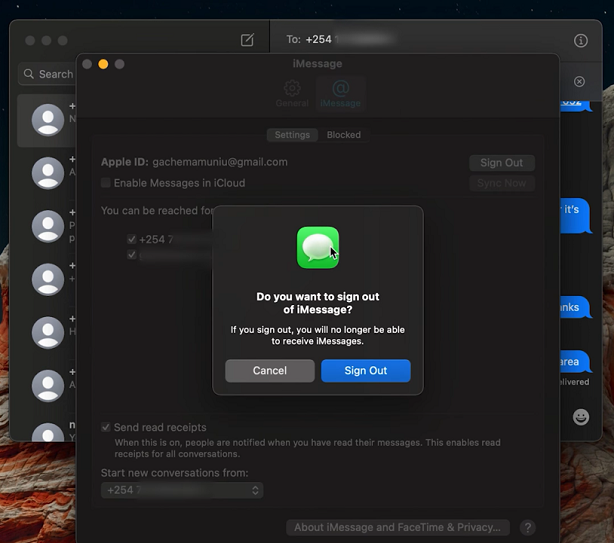Select the fifth conversation avatar in sidebar
This screenshot has height=543, width=614.
[x=48, y=332]
